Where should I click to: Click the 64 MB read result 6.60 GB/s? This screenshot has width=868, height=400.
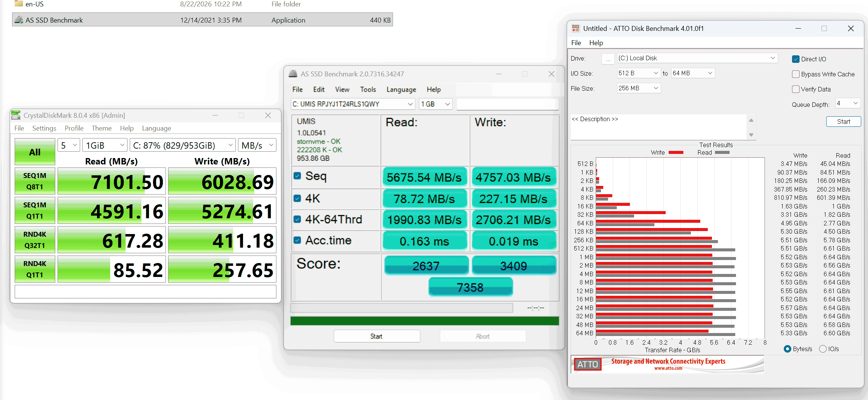pyautogui.click(x=837, y=333)
